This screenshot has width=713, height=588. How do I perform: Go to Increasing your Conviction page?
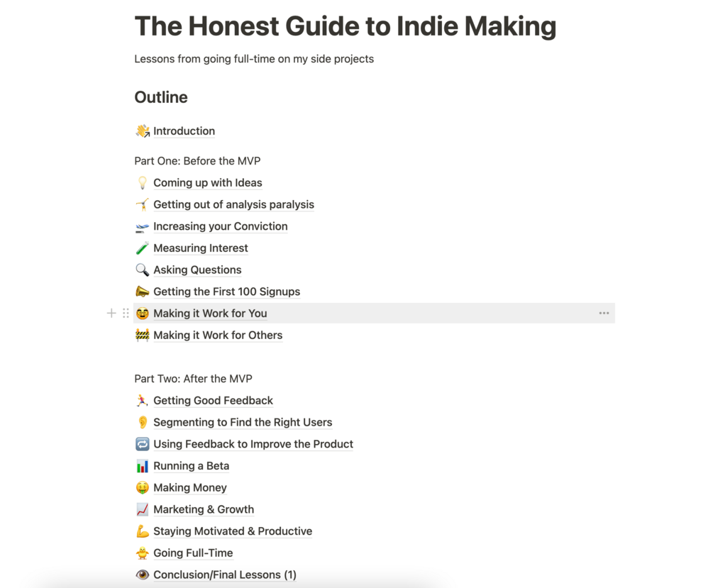pyautogui.click(x=220, y=226)
